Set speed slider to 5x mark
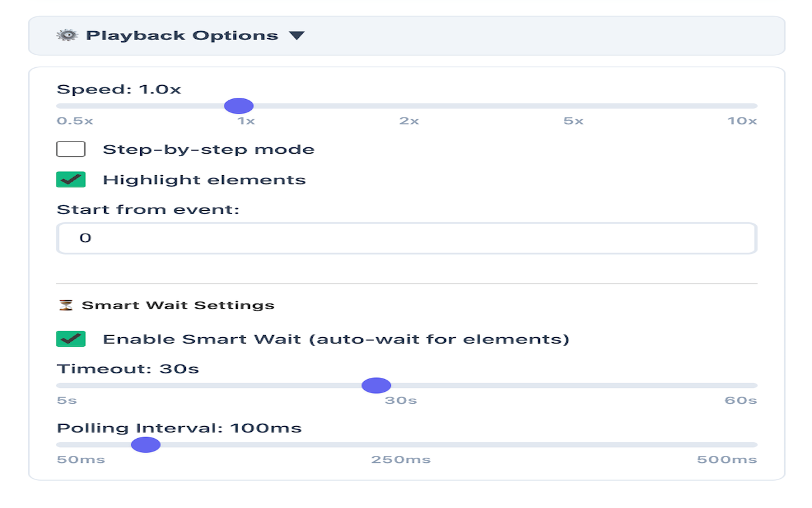The width and height of the screenshot is (812, 508). tap(573, 106)
